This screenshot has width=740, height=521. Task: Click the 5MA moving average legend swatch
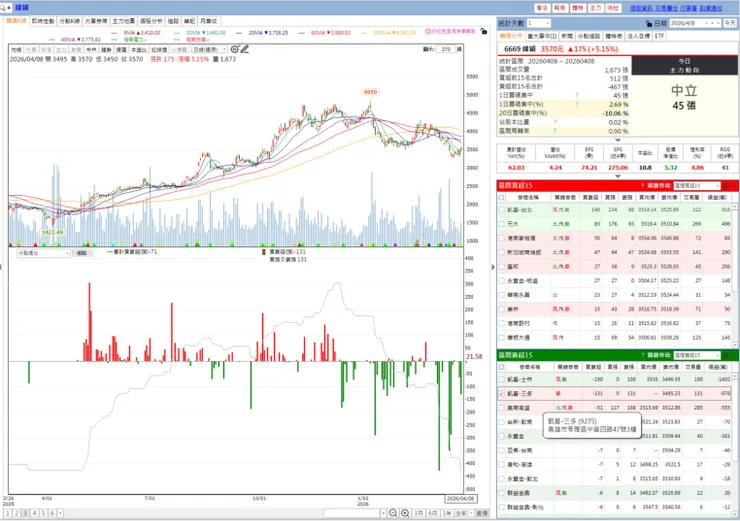click(x=114, y=33)
